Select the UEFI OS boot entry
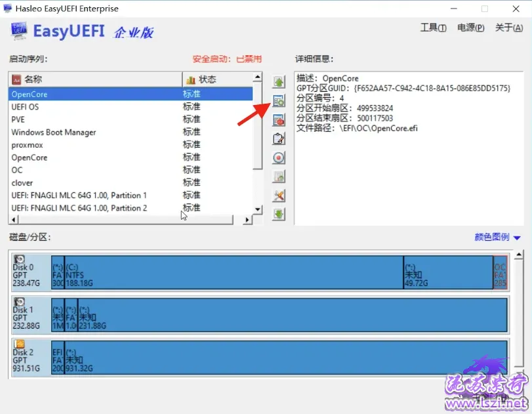 pos(131,107)
